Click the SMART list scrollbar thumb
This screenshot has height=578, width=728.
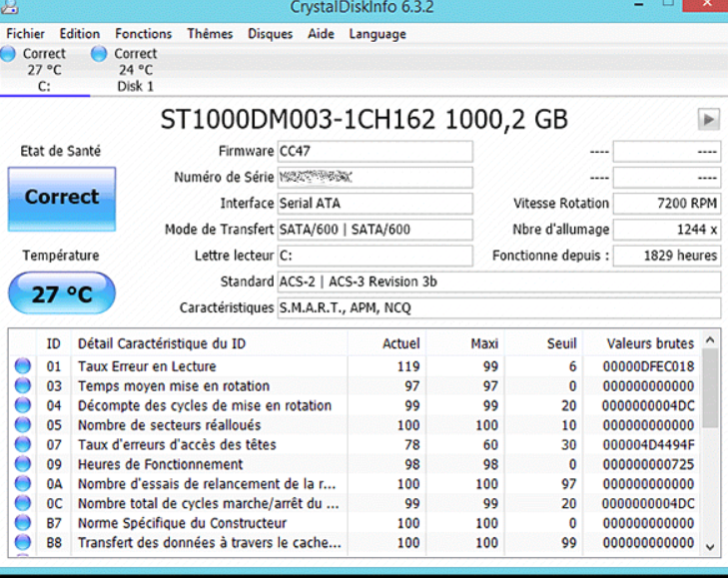(710, 387)
